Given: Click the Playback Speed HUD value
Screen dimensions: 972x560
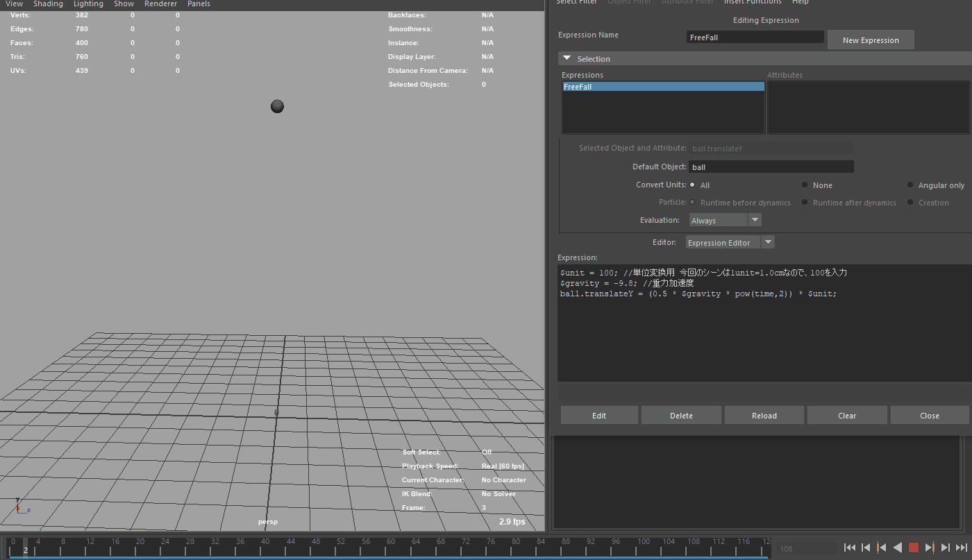Looking at the screenshot, I should click(503, 466).
